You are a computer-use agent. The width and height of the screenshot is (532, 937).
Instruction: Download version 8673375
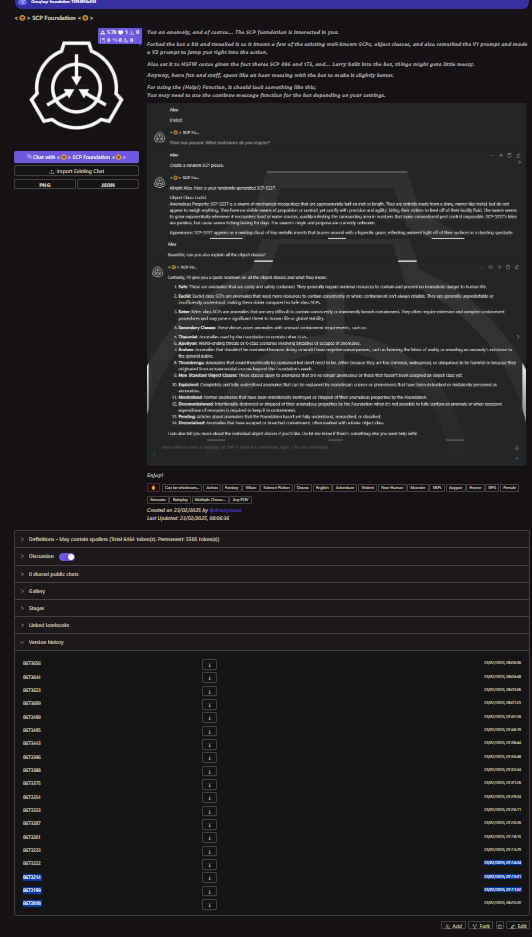209,783
